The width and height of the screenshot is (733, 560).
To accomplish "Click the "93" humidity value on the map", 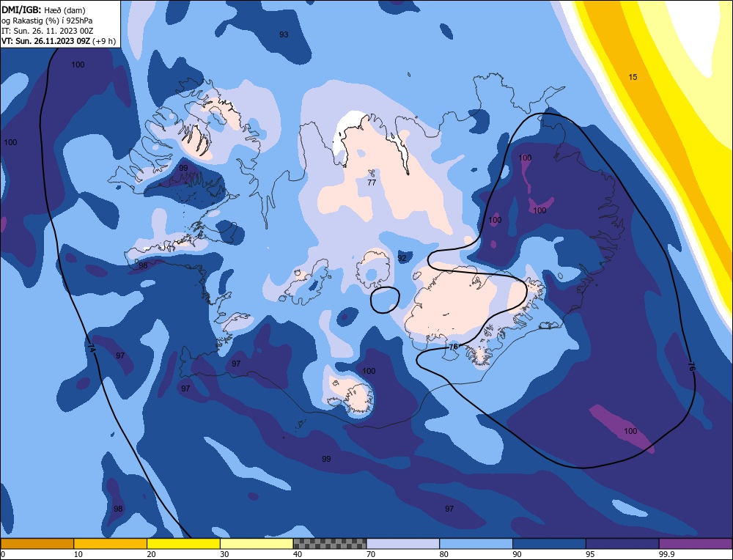I will coord(284,34).
